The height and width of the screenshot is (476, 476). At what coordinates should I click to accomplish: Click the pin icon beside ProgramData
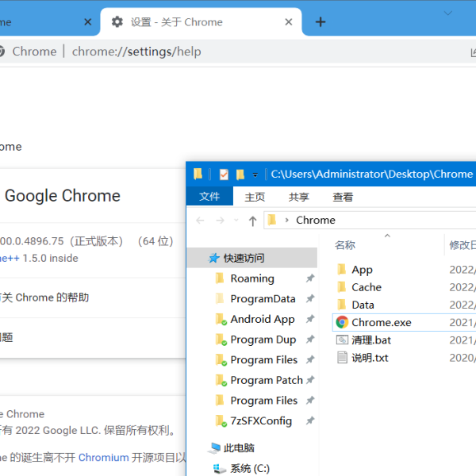click(310, 298)
